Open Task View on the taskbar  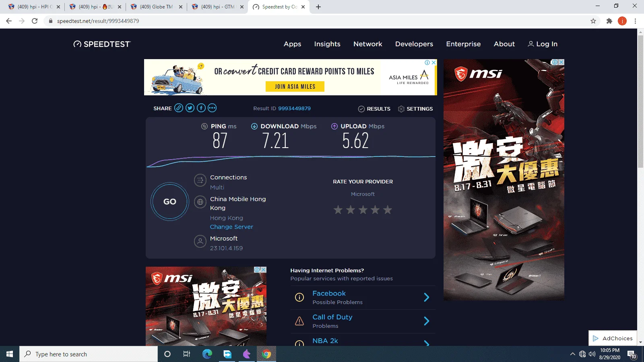(x=187, y=354)
